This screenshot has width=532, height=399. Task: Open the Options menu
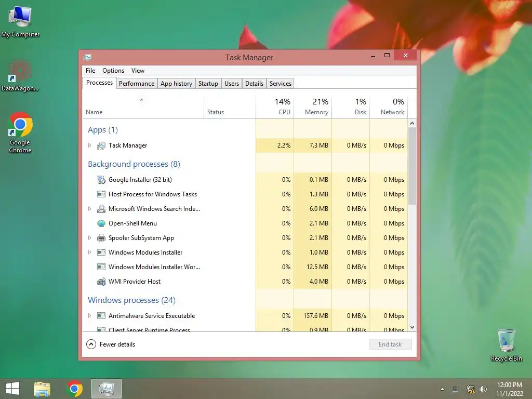pos(113,71)
